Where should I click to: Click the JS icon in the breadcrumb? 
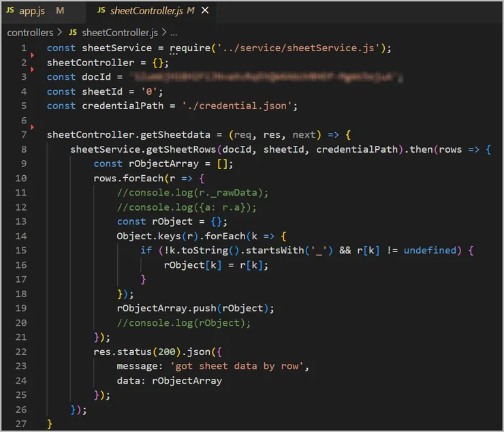[x=73, y=32]
